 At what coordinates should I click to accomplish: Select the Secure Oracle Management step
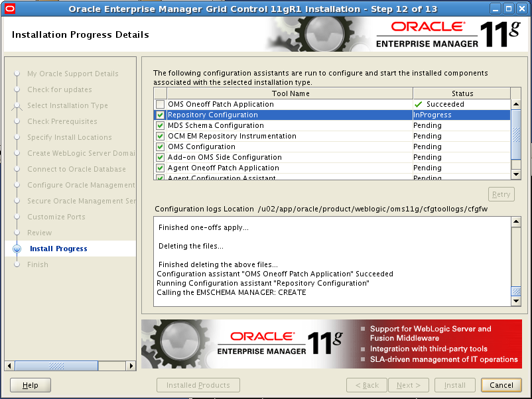tap(81, 201)
